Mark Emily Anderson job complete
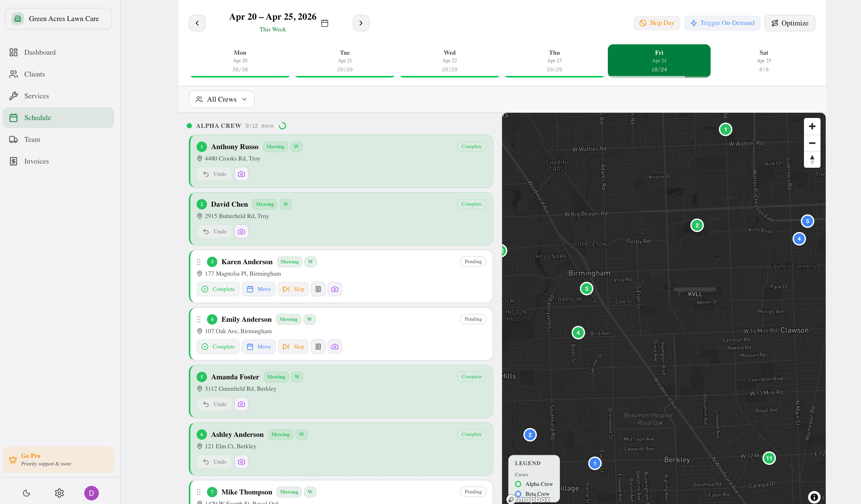The image size is (861, 504). (218, 347)
